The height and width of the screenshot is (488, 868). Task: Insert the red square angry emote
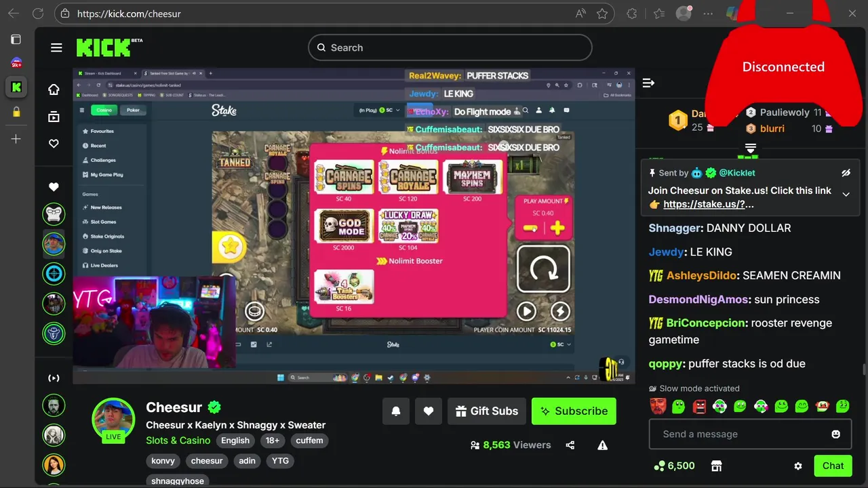pos(699,406)
